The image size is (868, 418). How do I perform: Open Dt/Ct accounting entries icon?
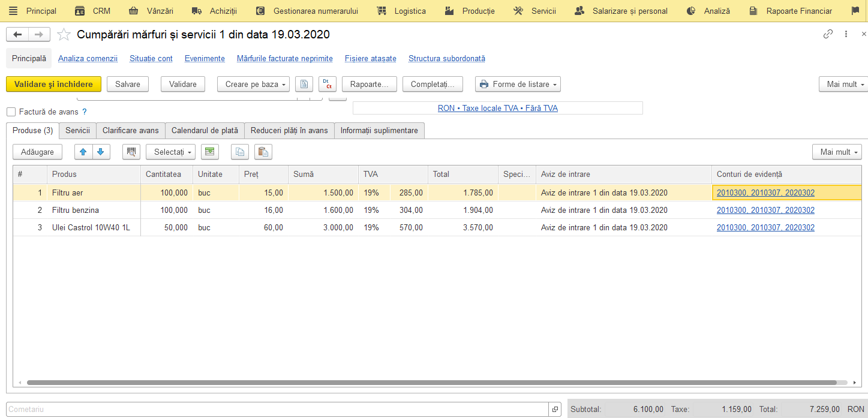coord(328,84)
